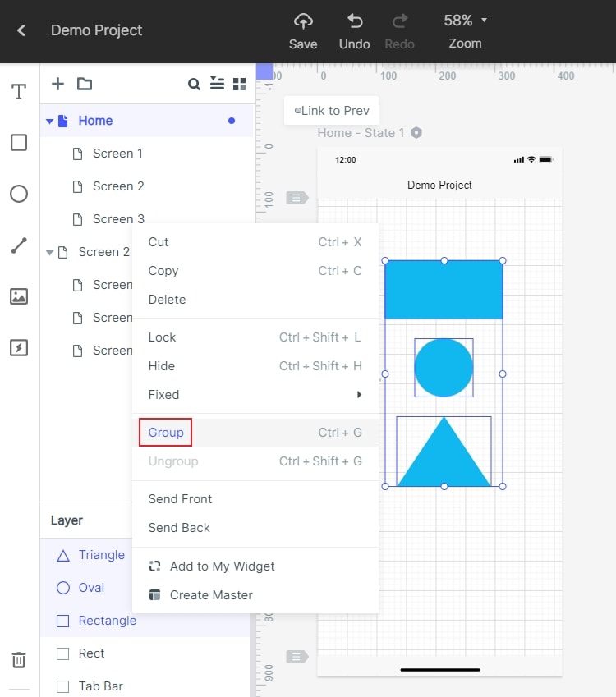Viewport: 616px width, 697px height.
Task: Undo the last action
Action: click(355, 31)
